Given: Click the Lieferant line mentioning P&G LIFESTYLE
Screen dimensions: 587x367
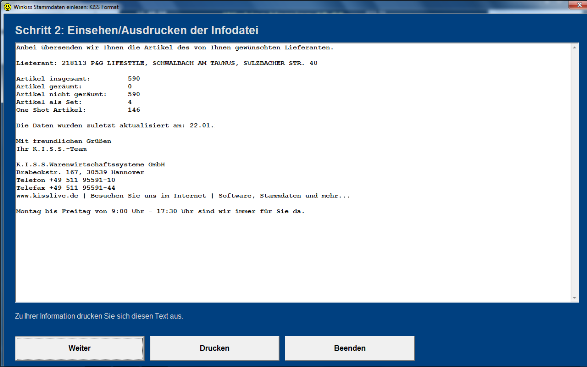Looking at the screenshot, I should click(167, 63).
